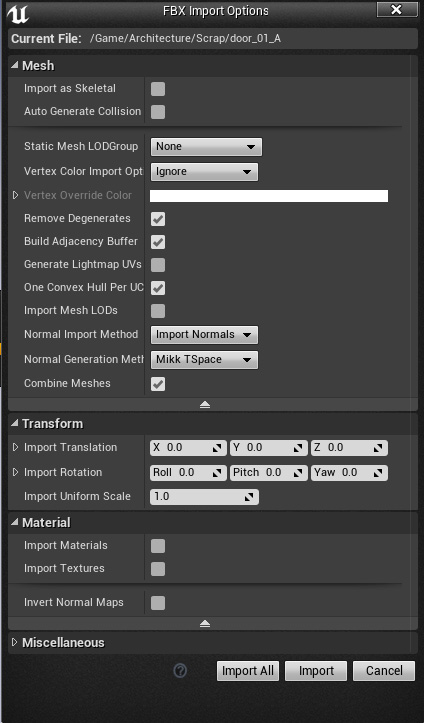The height and width of the screenshot is (723, 424).
Task: Enable Import as Skeletal checkbox
Action: 158,89
